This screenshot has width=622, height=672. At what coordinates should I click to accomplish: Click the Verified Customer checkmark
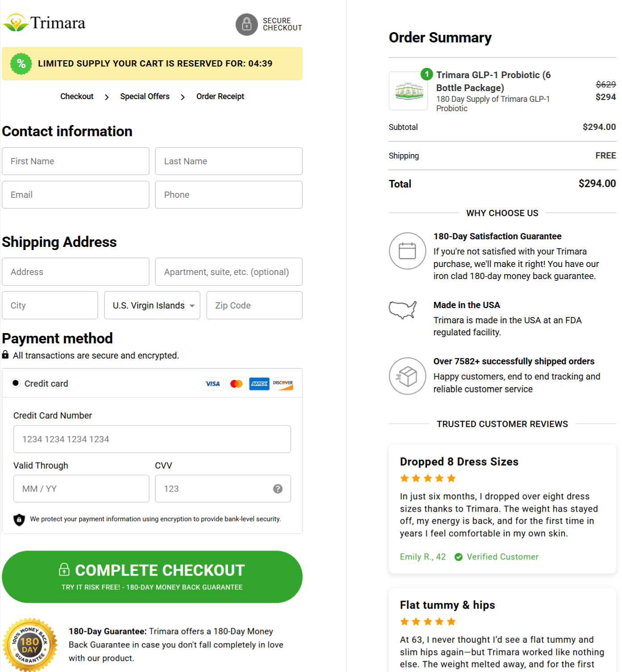[458, 557]
